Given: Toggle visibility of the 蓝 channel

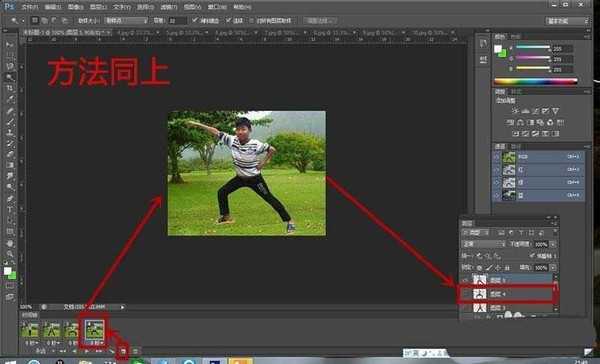Looking at the screenshot, I should click(x=497, y=195).
